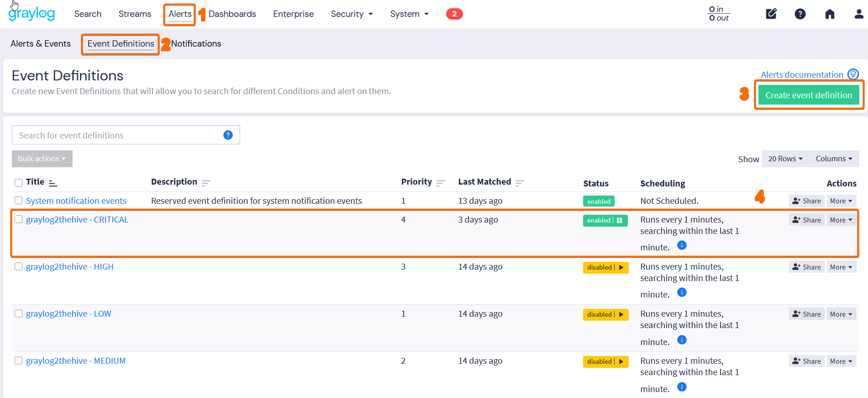Open More for System notification events
Screen dimensions: 868x398
(841, 201)
